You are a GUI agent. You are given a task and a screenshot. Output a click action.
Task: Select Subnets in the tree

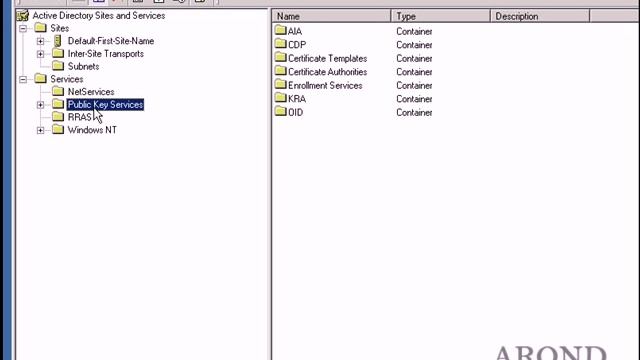tap(84, 66)
